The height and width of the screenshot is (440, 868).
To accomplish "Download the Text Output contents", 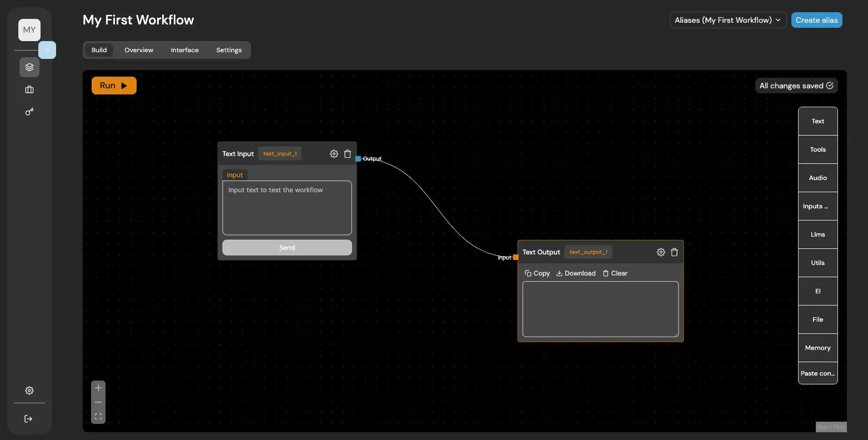I will 576,273.
